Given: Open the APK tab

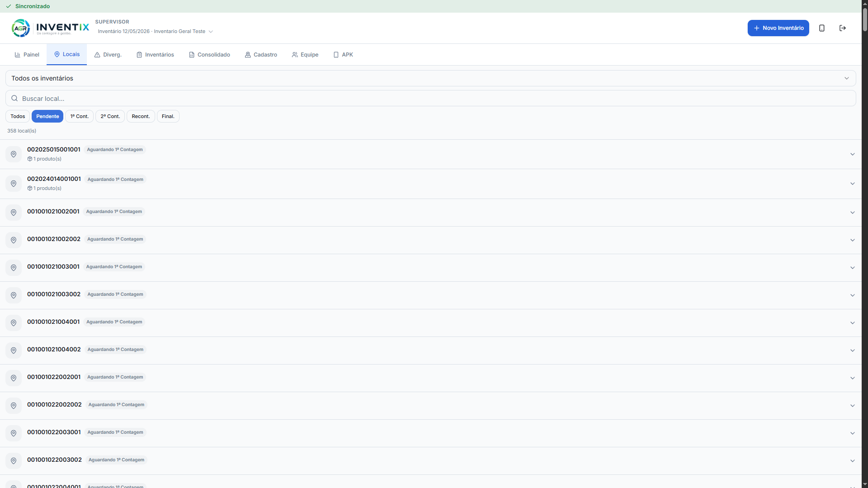Looking at the screenshot, I should pyautogui.click(x=343, y=55).
